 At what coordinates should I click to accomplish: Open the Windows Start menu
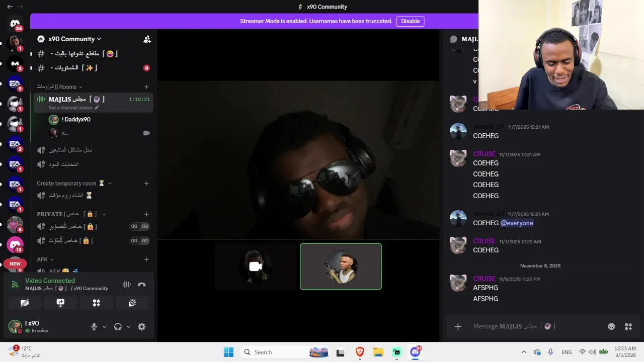[x=228, y=352]
